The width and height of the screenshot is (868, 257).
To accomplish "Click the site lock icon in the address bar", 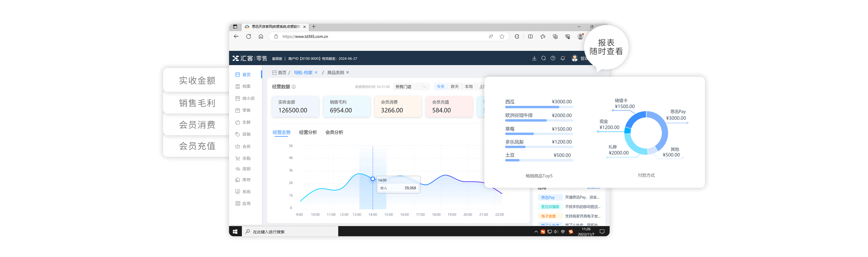I will 276,36.
